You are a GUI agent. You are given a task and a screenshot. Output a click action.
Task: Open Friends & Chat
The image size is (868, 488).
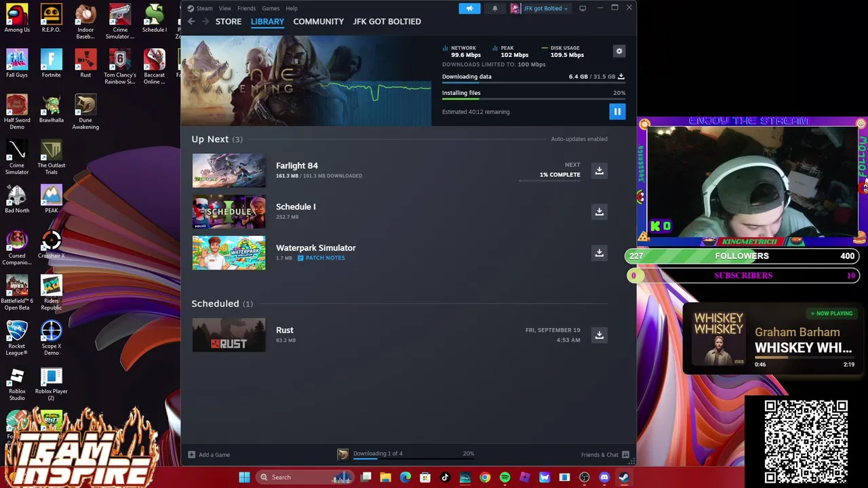[605, 455]
